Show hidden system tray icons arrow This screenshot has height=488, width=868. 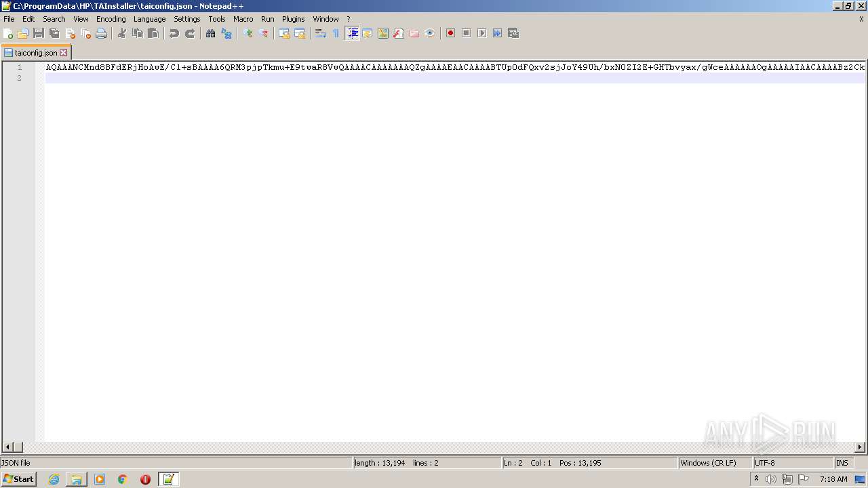(x=756, y=479)
